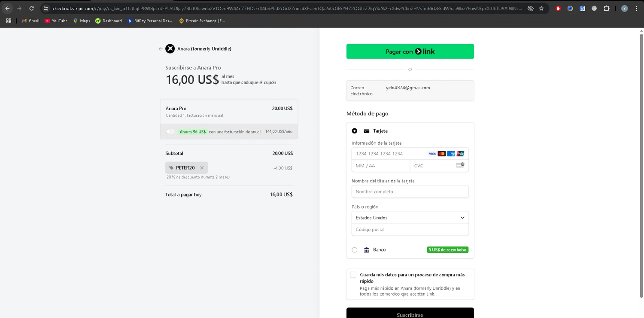The image size is (644, 318).
Task: Click the translate extension icon
Action: pyautogui.click(x=582, y=8)
